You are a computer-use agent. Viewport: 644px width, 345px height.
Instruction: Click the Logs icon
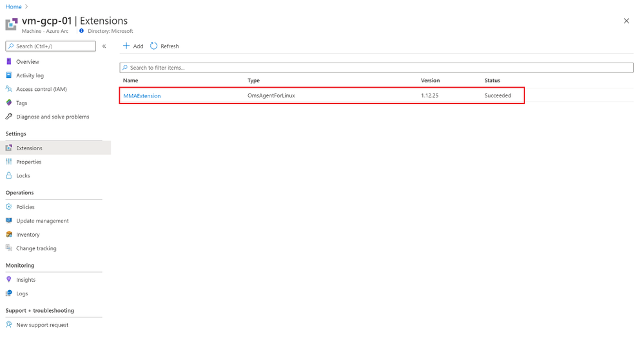pos(8,293)
